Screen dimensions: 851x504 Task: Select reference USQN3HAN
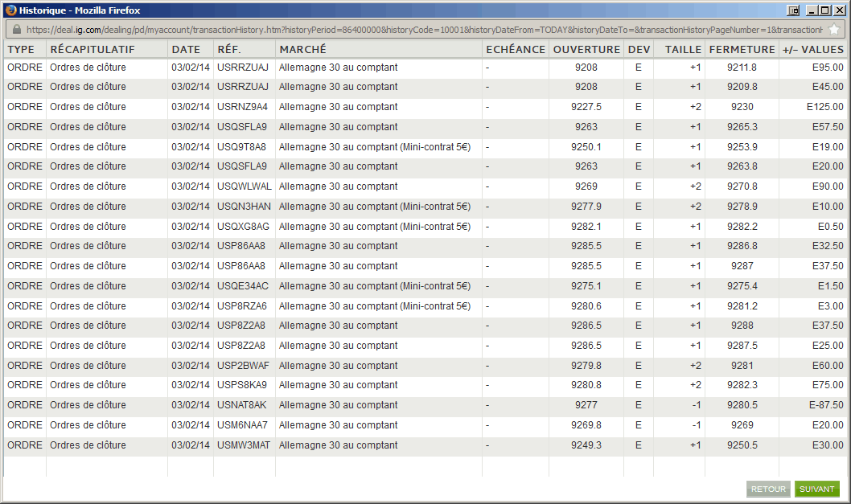point(244,207)
